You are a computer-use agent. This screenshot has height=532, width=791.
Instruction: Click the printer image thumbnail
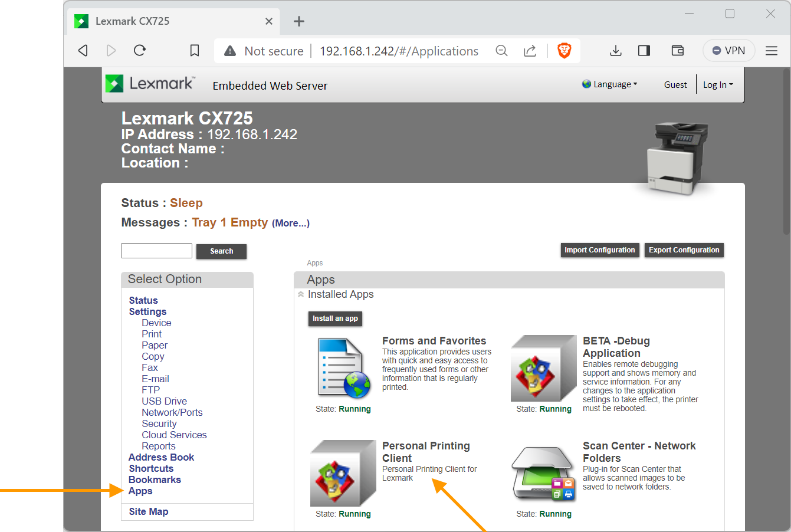pos(677,158)
